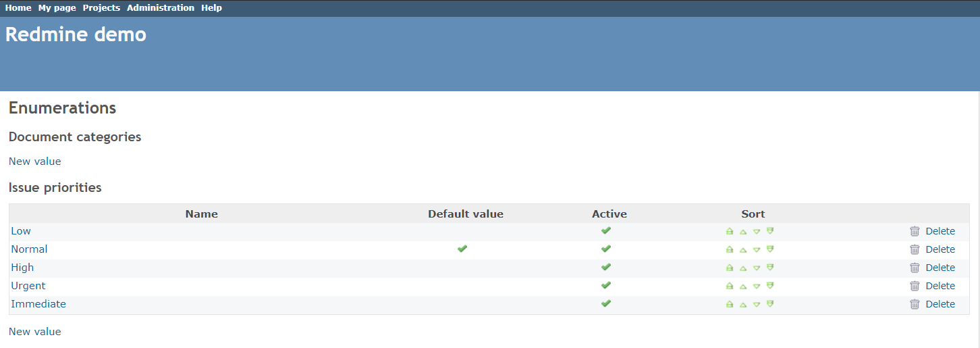The width and height of the screenshot is (980, 348).
Task: Click the Document categories heading
Action: (75, 137)
